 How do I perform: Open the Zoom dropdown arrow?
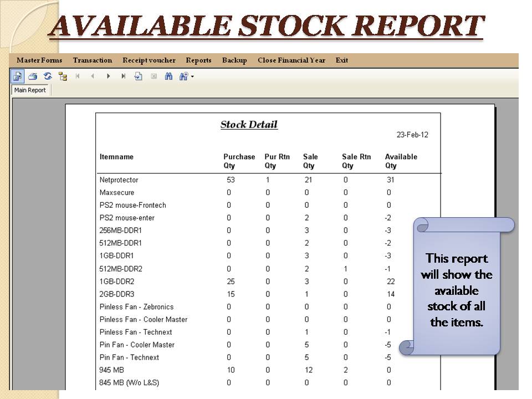pos(192,76)
